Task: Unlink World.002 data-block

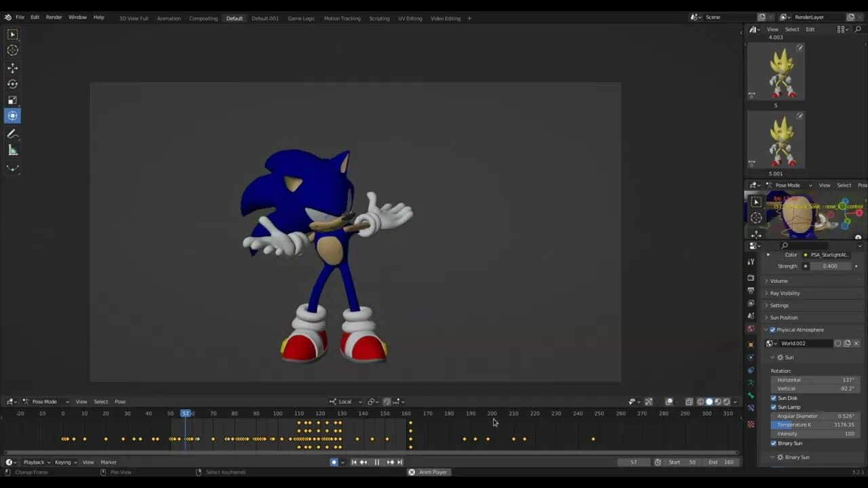Action: click(x=856, y=344)
